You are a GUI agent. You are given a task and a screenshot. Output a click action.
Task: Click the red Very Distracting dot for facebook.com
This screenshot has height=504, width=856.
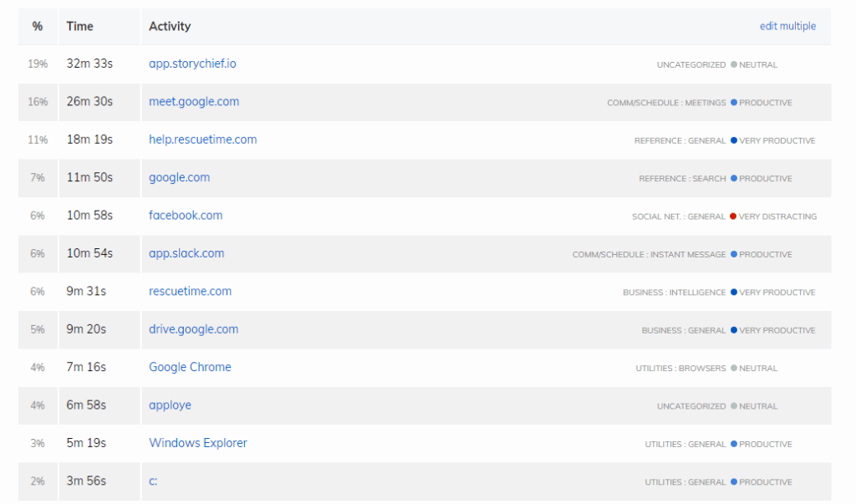click(733, 216)
